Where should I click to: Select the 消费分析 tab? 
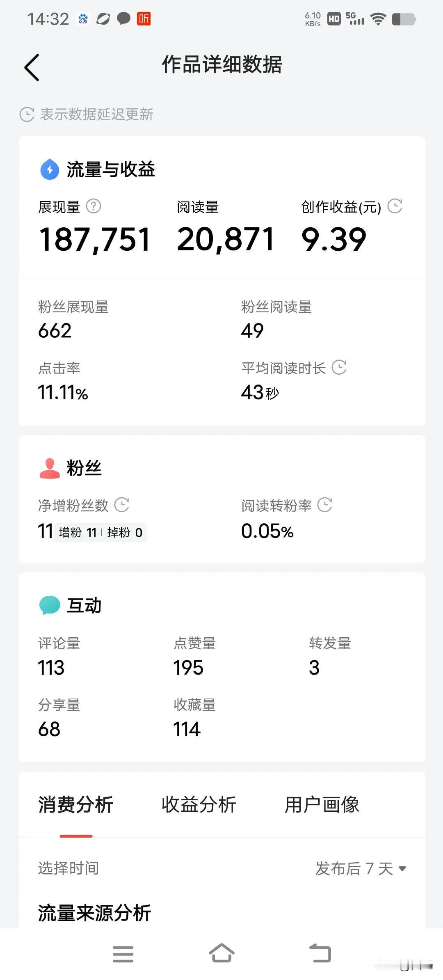(x=76, y=804)
